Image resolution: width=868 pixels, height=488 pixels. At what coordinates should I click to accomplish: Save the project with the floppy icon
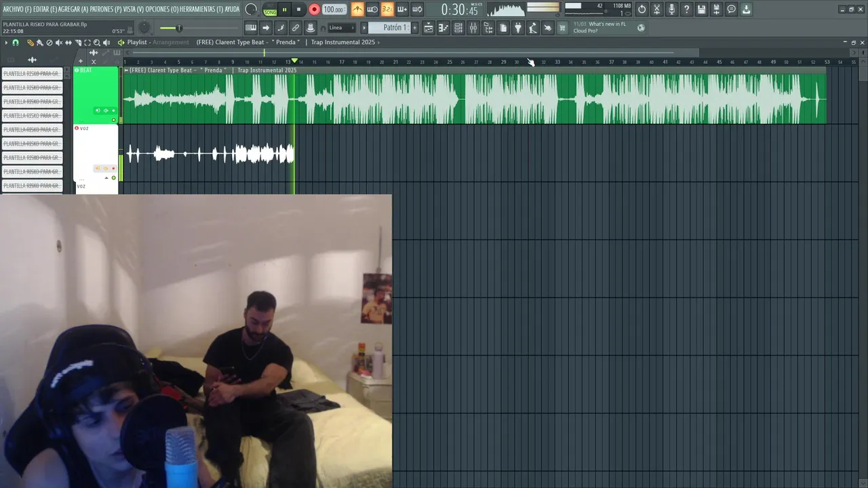click(x=702, y=9)
